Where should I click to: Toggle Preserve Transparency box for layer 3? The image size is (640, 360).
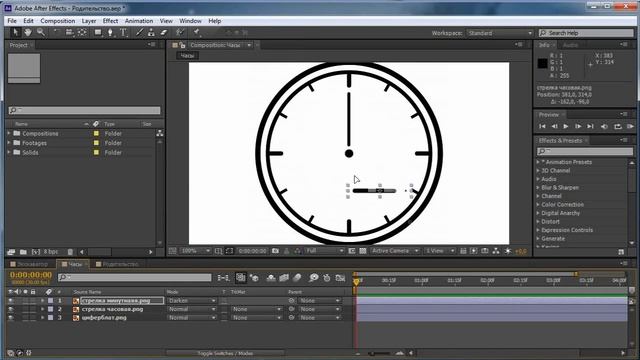click(x=224, y=318)
